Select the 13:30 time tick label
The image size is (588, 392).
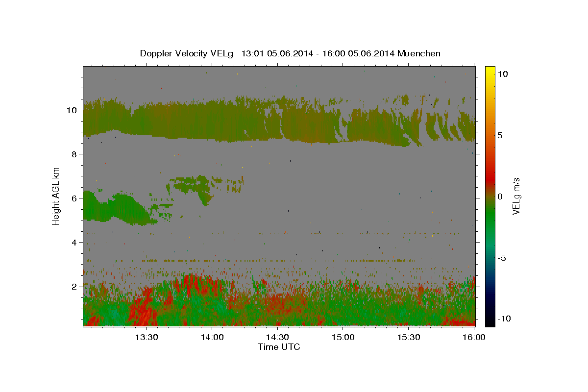tap(147, 337)
